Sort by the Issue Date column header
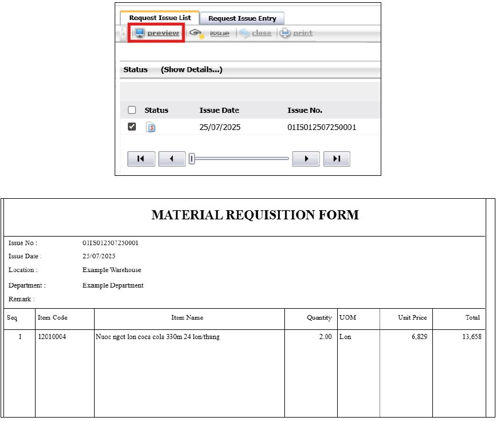The width and height of the screenshot is (504, 421). point(219,110)
